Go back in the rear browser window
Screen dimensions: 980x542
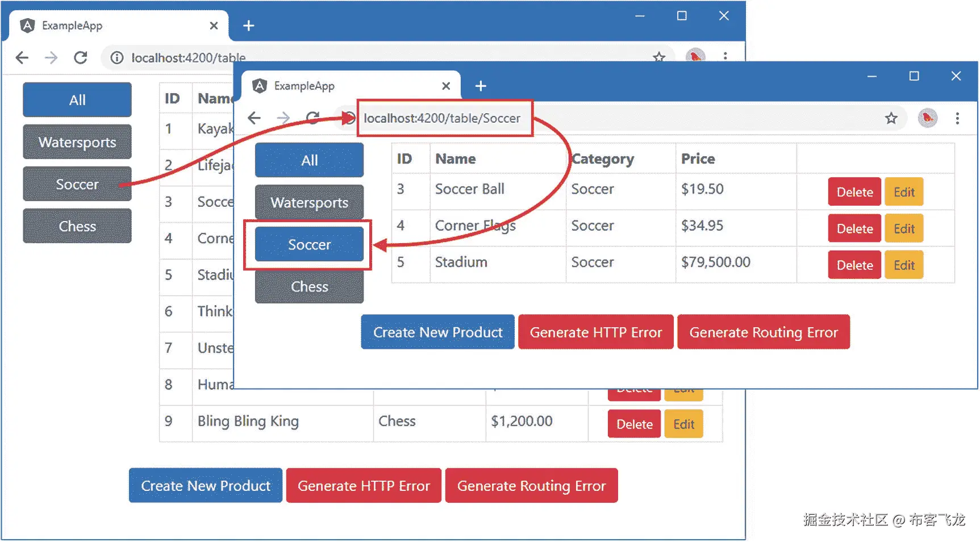tap(22, 57)
